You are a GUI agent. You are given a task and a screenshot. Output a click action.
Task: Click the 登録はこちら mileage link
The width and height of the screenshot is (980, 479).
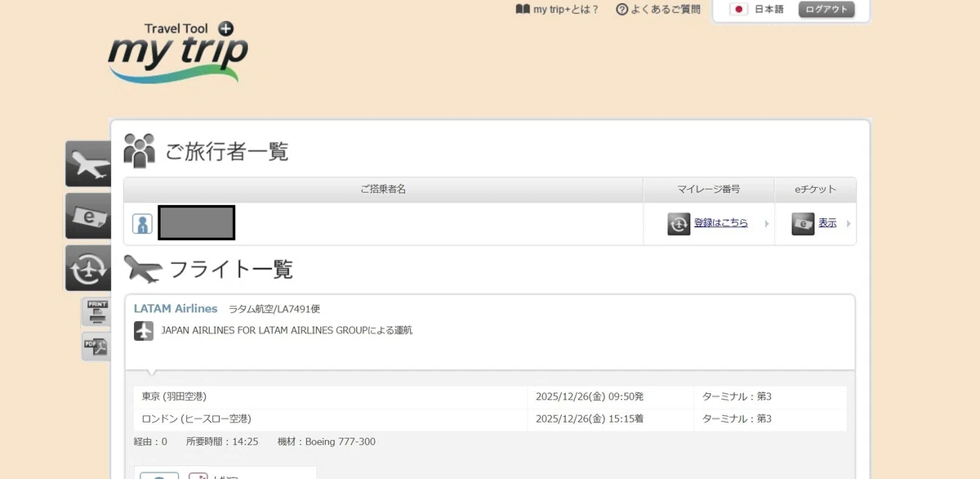[721, 222]
